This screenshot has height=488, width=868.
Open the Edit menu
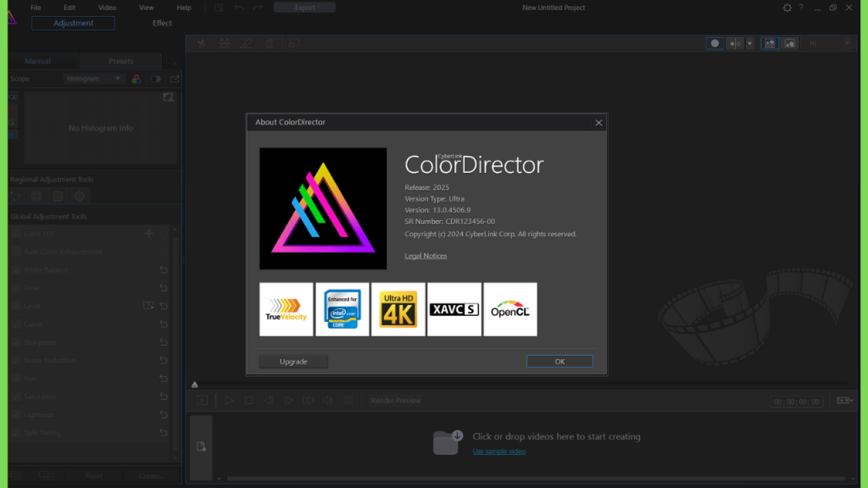click(x=70, y=8)
